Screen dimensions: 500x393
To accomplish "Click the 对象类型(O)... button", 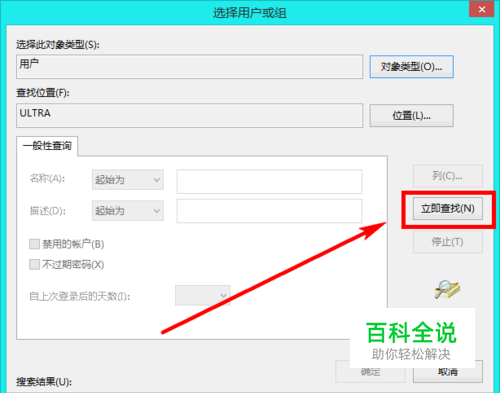I will pos(411,67).
